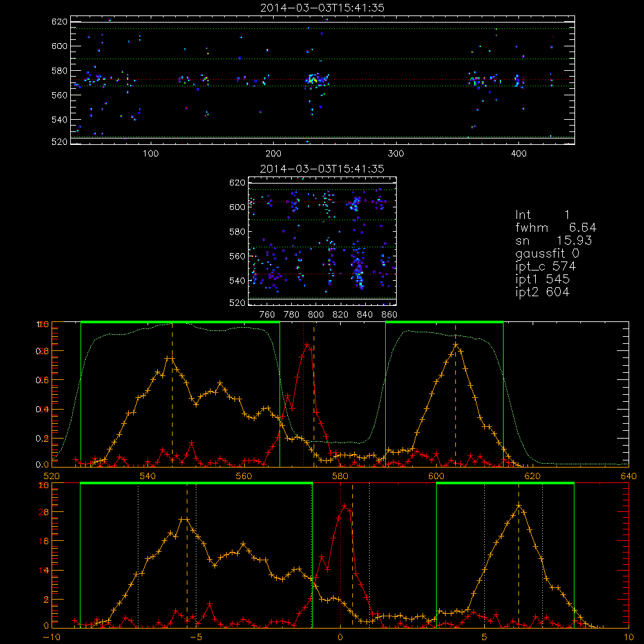Click y-axis label 0.6 on profile plot
644x644 pixels.
(43, 381)
